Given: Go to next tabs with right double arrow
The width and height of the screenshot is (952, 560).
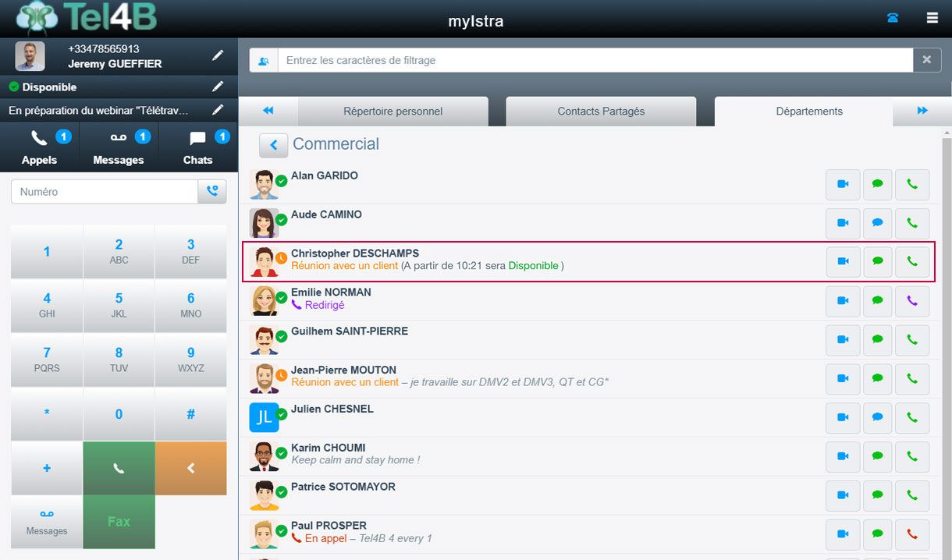Looking at the screenshot, I should [922, 111].
